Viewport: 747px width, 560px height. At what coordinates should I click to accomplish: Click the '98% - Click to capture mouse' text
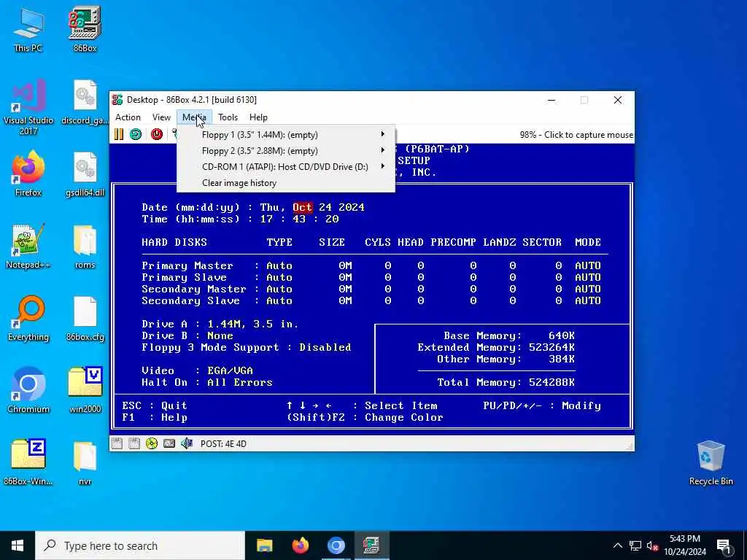tap(576, 135)
